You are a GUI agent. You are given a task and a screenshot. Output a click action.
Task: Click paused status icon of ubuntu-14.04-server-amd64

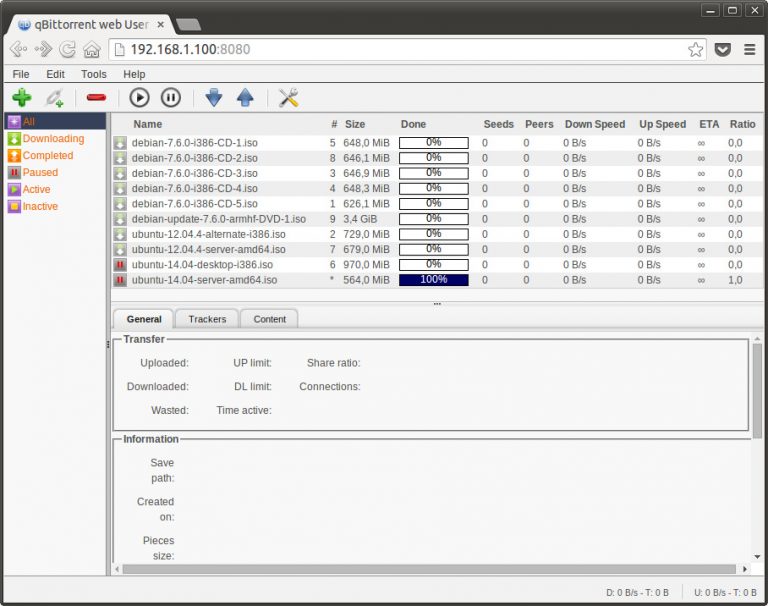120,280
